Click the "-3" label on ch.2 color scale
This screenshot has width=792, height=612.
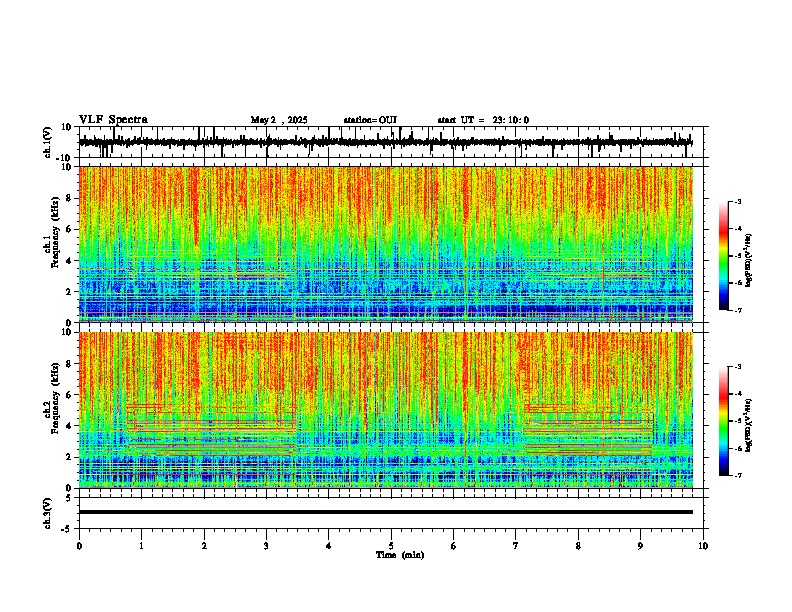pyautogui.click(x=738, y=367)
